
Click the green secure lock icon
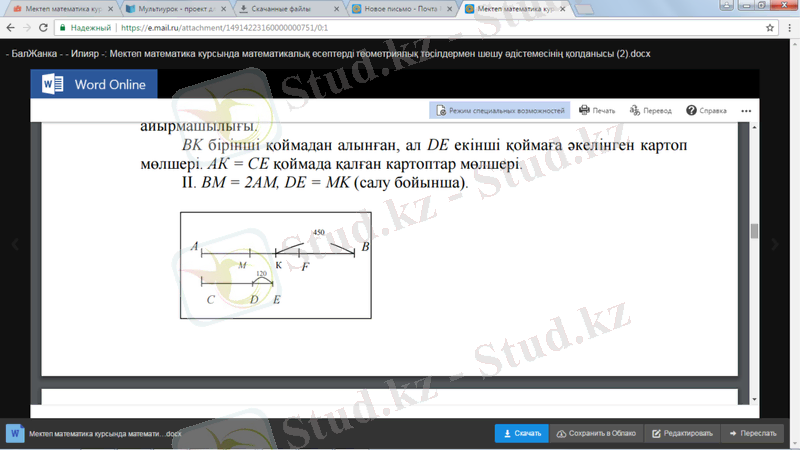[62, 28]
